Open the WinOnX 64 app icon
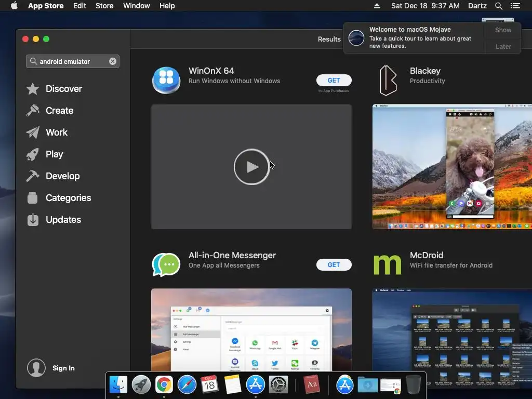 point(166,81)
